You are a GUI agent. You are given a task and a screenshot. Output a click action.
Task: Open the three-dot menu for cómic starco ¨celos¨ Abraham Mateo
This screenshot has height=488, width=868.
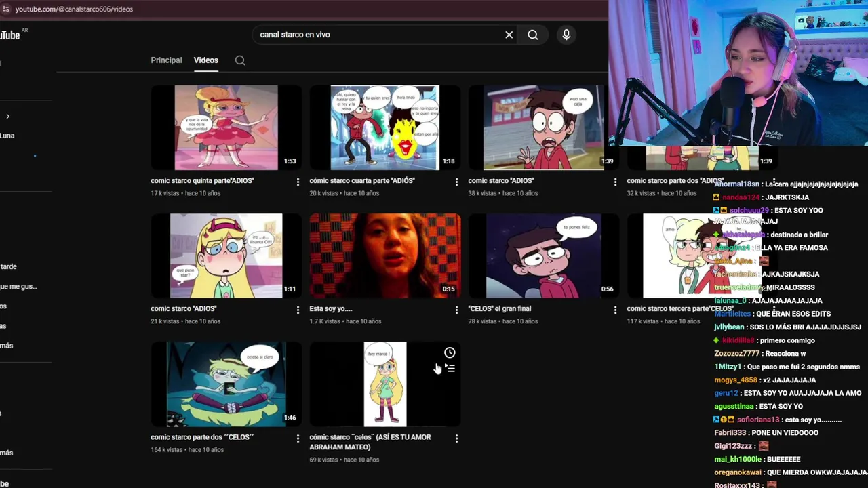click(x=456, y=439)
